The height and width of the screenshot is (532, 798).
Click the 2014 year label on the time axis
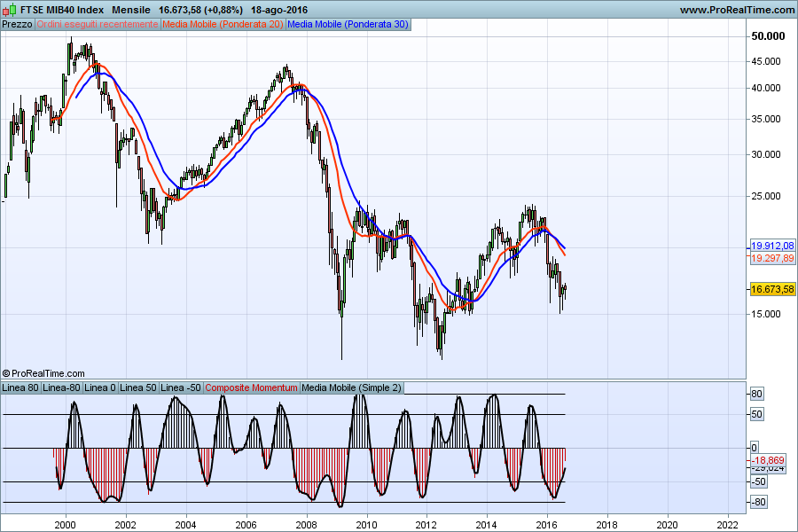pyautogui.click(x=487, y=525)
